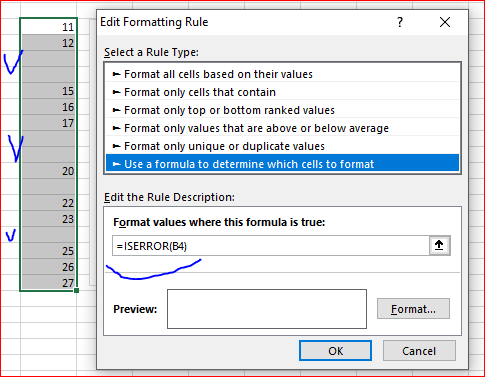Click the =ISERROR(B4) formula field

[x=271, y=246]
